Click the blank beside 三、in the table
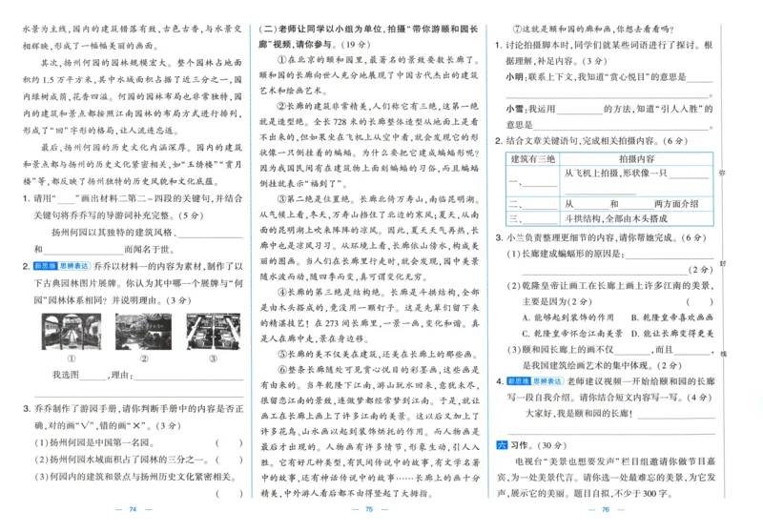 coord(539,219)
